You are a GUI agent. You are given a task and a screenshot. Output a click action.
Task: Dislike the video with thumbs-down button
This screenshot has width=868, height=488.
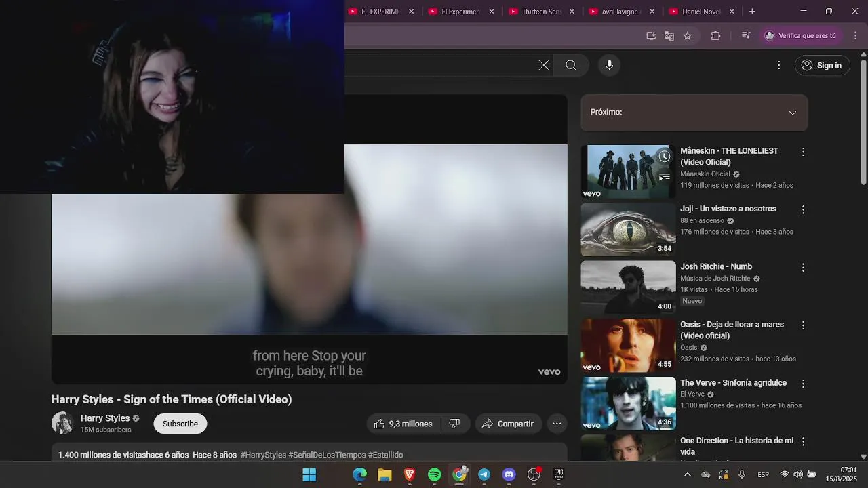[x=454, y=424]
